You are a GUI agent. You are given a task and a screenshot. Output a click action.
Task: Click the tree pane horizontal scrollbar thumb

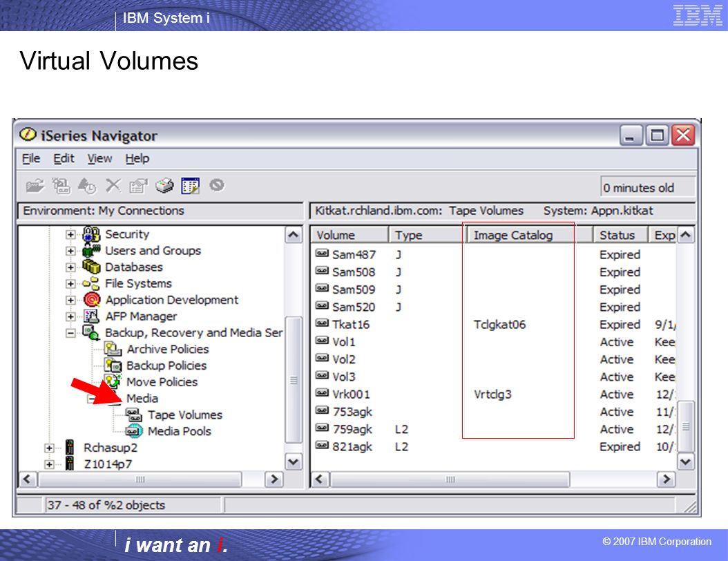coord(140,479)
